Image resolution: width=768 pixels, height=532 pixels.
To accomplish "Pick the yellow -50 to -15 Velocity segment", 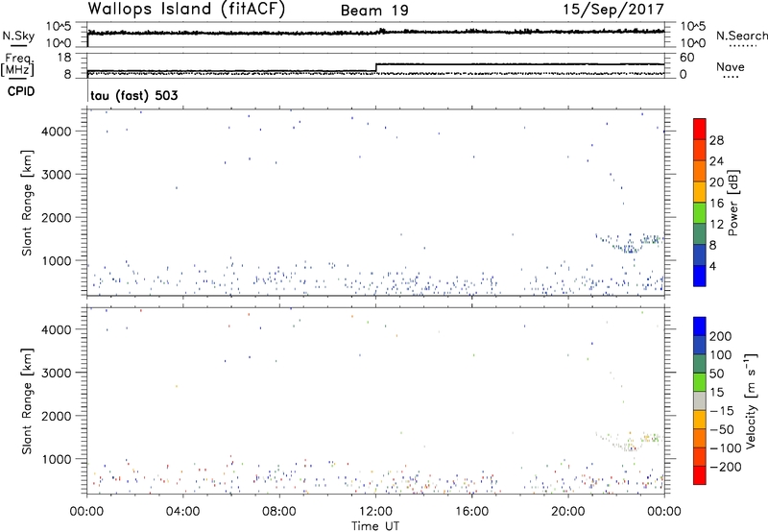I will [700, 420].
